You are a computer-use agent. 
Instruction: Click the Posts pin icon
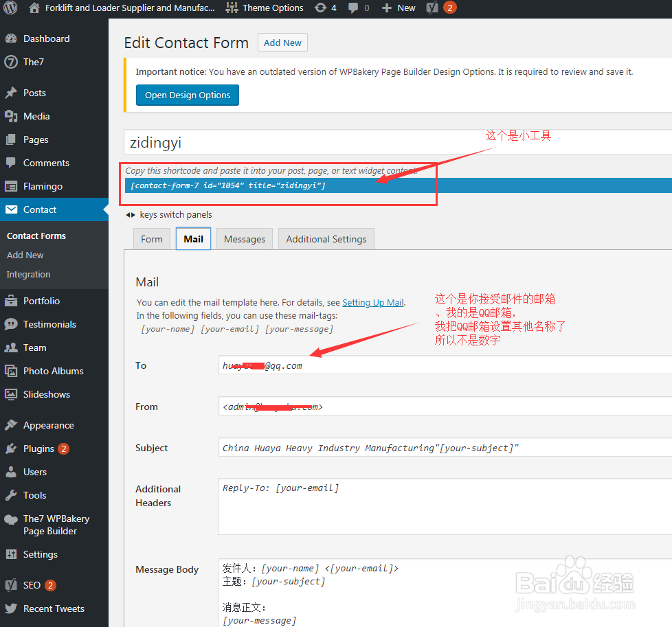11,93
